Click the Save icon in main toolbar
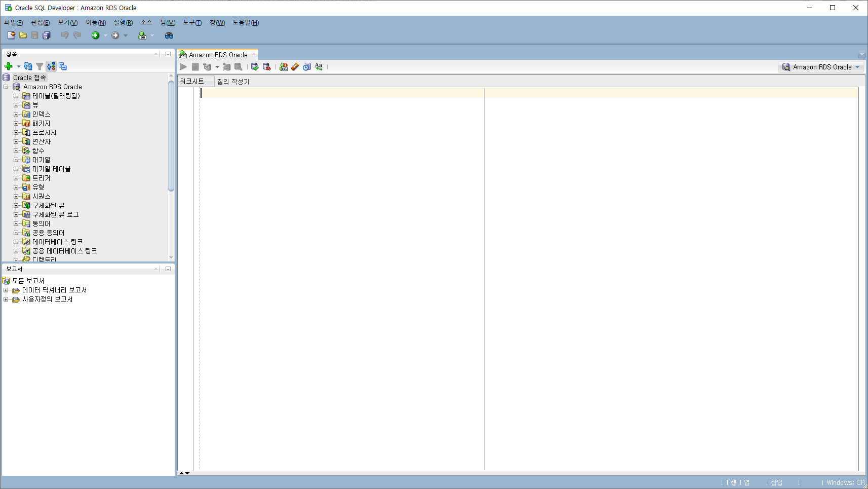Viewport: 868px width, 489px height. pyautogui.click(x=34, y=35)
